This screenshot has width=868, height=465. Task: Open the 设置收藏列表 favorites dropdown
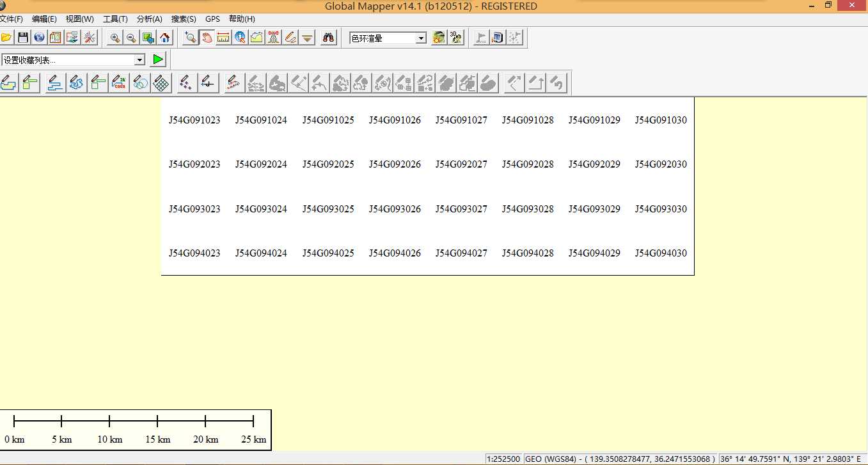[139, 60]
